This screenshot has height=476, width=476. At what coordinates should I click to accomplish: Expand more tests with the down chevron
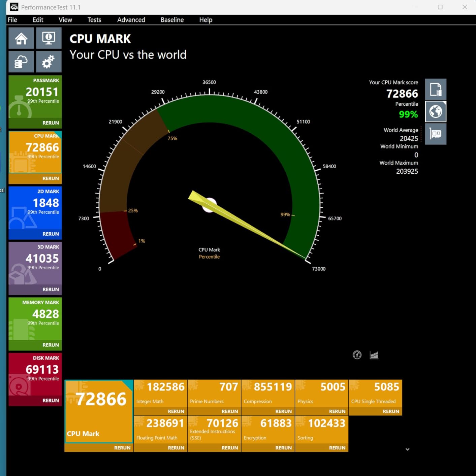407,449
